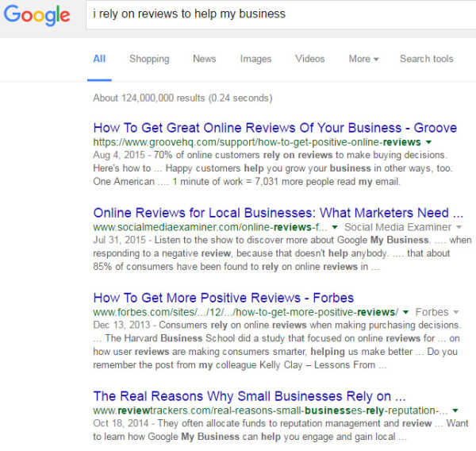Image resolution: width=476 pixels, height=451 pixels.
Task: Click the 'Jul 31, 2015' snippet date
Action: [x=119, y=240]
